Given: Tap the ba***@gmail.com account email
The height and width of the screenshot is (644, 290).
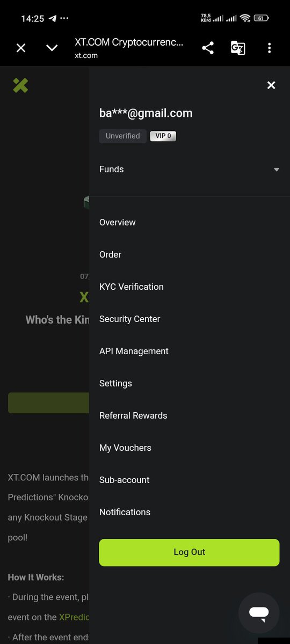Looking at the screenshot, I should (x=146, y=113).
